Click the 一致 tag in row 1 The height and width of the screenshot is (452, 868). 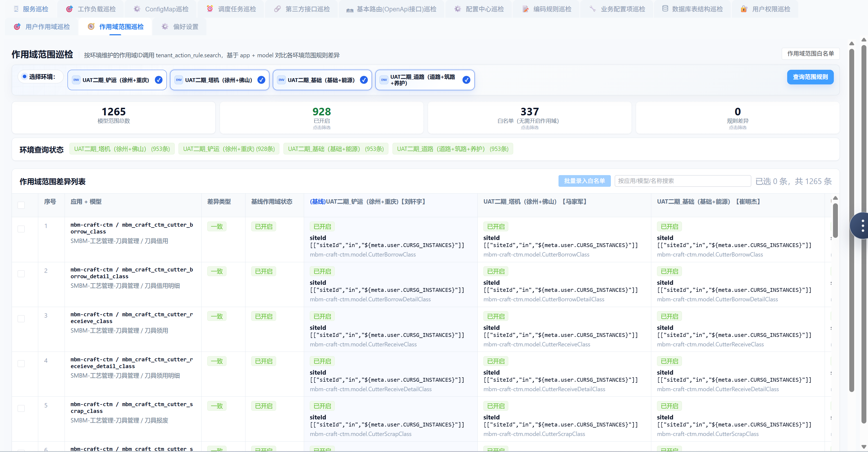[x=217, y=227]
